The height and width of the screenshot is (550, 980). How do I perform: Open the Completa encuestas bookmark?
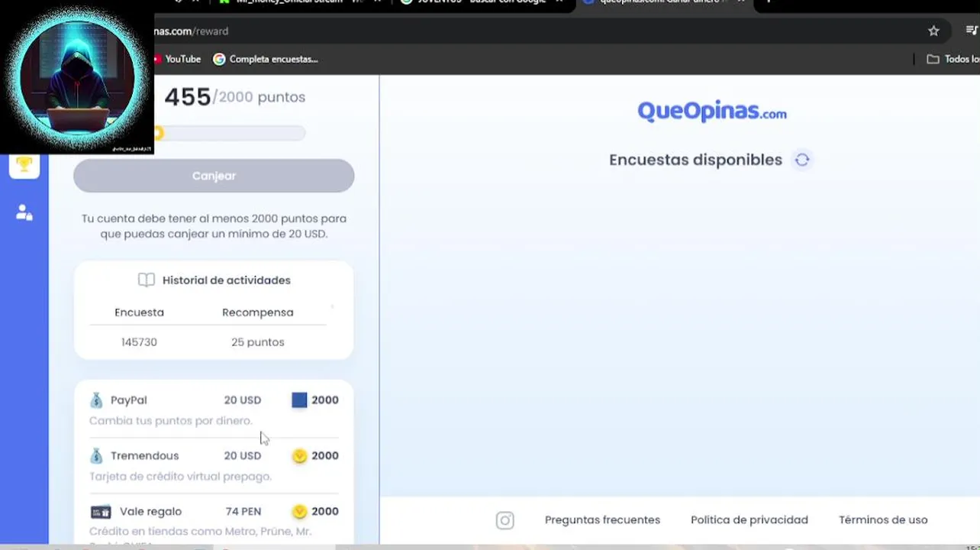265,59
